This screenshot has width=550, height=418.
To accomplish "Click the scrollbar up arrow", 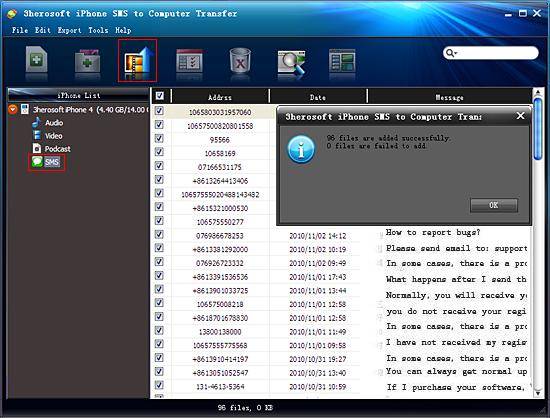I will pyautogui.click(x=537, y=92).
